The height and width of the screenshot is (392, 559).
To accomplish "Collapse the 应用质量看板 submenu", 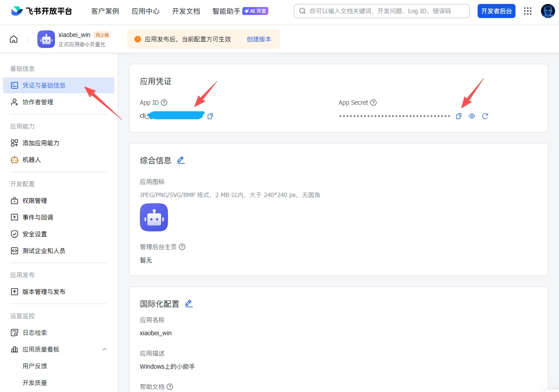I will tap(105, 349).
